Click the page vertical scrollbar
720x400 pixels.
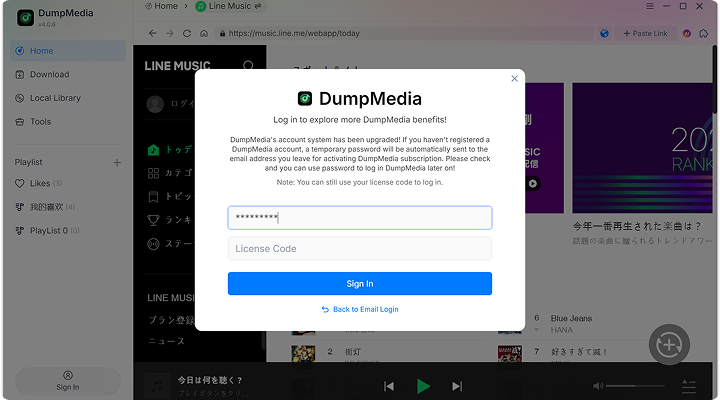point(714,79)
